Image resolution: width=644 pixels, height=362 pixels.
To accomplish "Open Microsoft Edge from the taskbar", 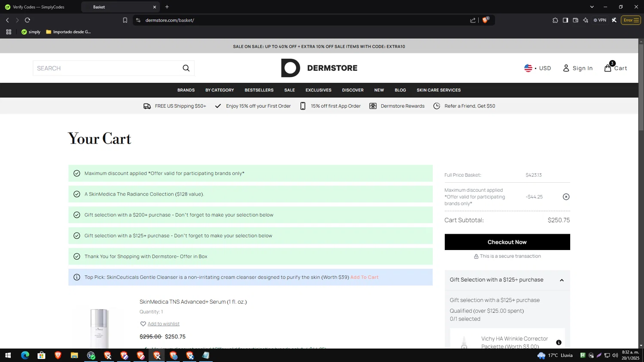I will pos(25,355).
